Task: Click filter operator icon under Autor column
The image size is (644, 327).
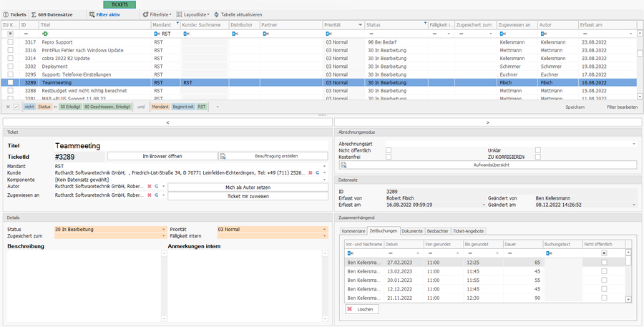Action: (x=543, y=34)
